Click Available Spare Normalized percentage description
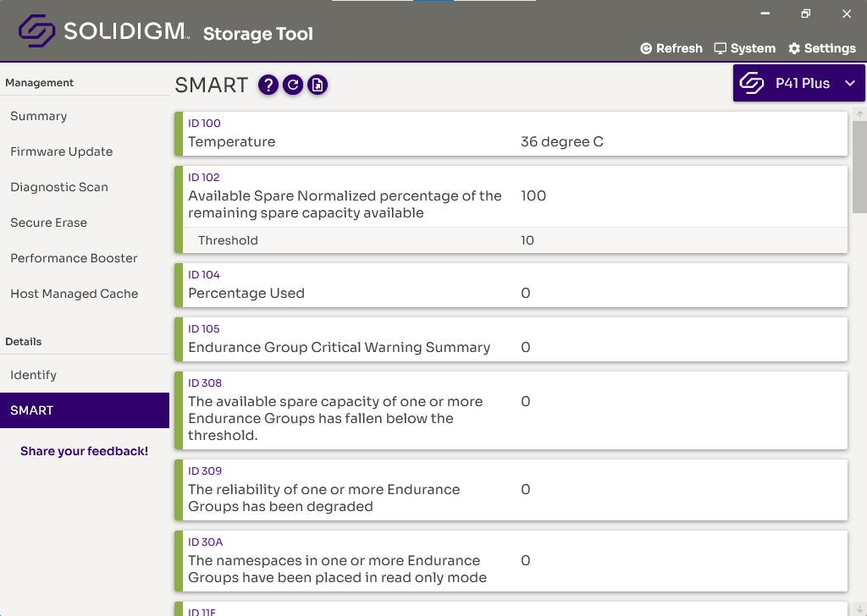867x616 pixels. (x=345, y=205)
